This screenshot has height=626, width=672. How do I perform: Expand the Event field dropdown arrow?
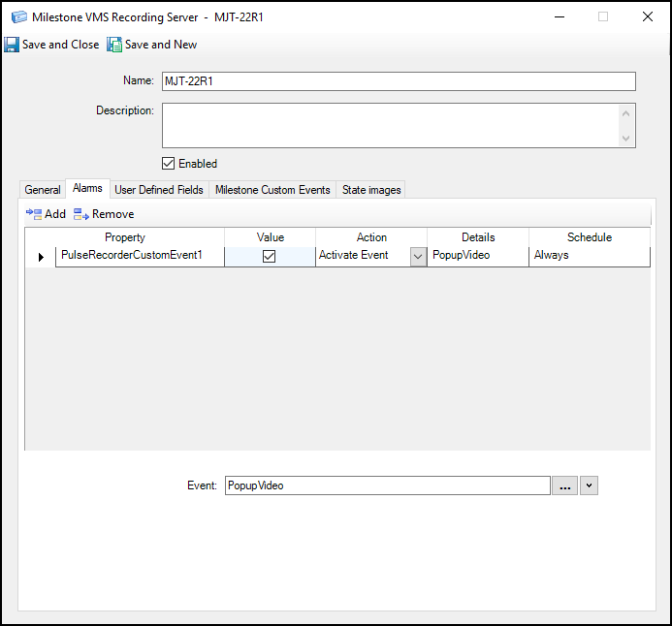coord(589,485)
